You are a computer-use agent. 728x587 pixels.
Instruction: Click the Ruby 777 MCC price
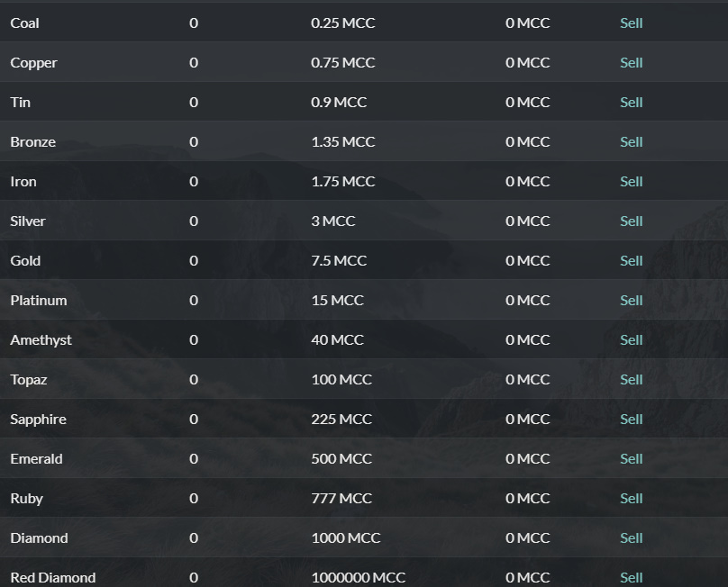click(x=341, y=498)
